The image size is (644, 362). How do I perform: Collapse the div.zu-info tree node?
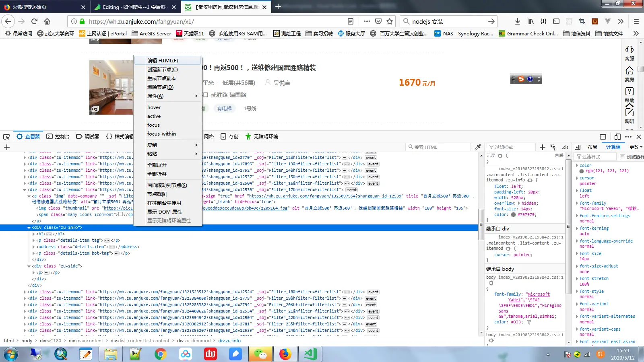click(29, 227)
